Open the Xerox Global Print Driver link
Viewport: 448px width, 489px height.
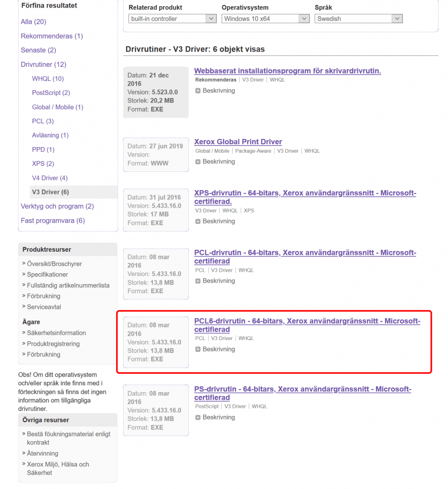(238, 141)
